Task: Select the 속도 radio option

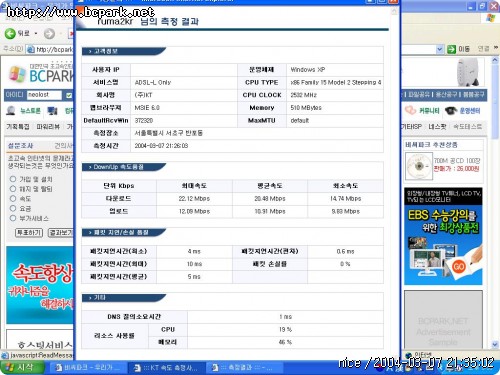Action: click(x=13, y=199)
